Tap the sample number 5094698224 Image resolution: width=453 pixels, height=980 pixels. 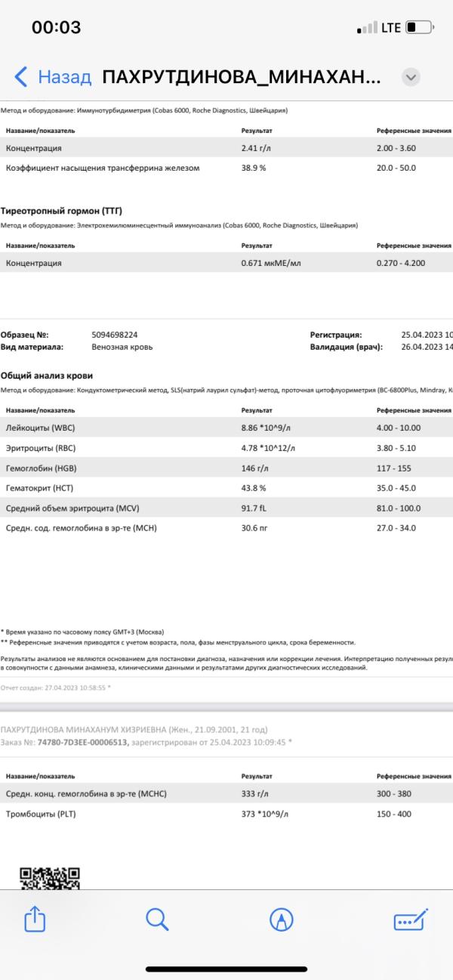[x=114, y=334]
